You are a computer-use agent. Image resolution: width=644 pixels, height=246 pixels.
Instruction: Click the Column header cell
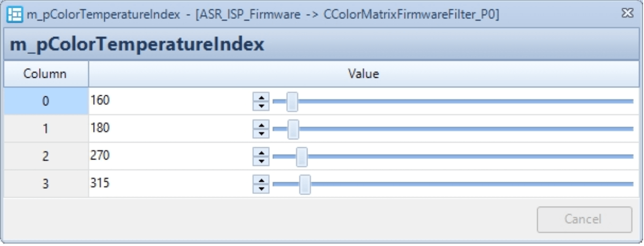click(46, 74)
